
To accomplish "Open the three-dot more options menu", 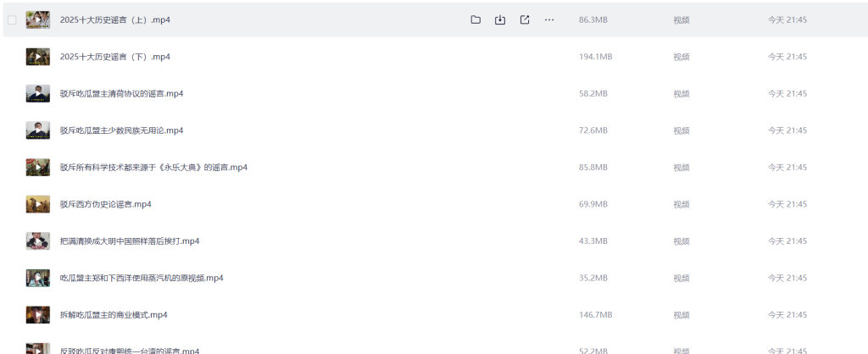I will point(549,19).
